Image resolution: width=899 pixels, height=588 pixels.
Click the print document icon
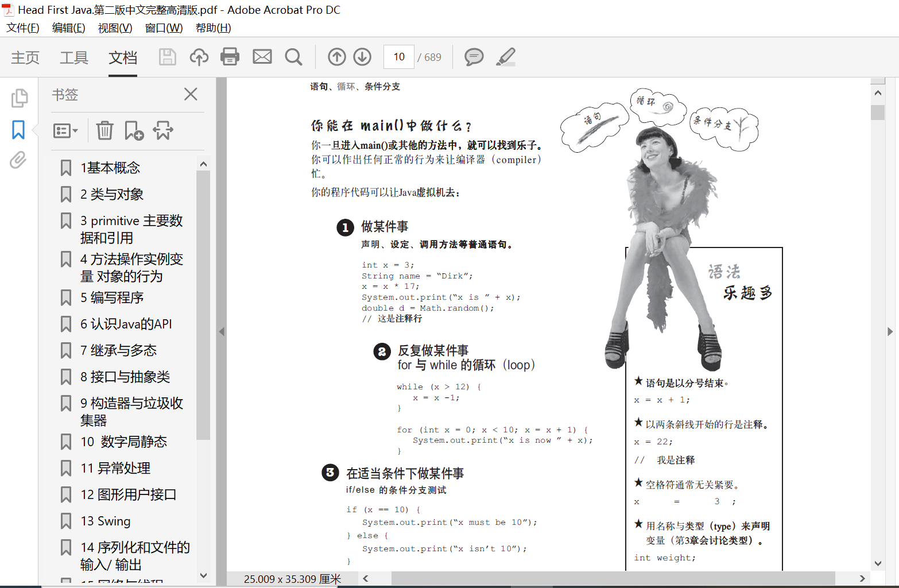[230, 57]
